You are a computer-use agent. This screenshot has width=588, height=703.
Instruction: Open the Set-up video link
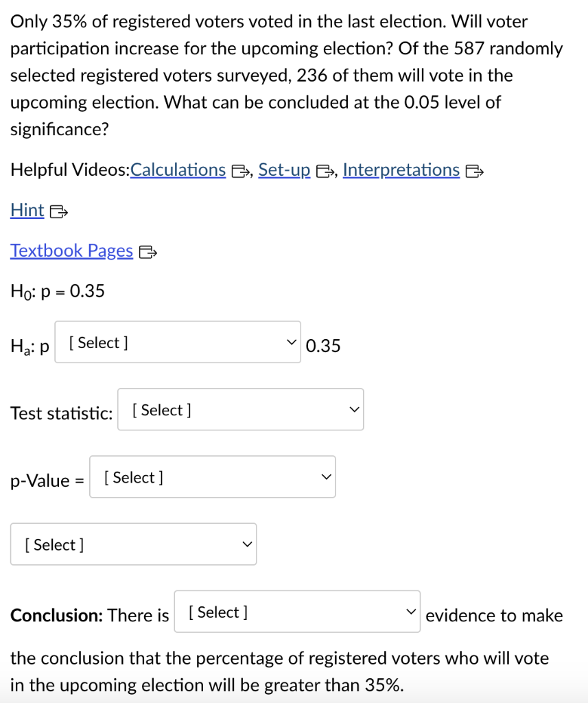(x=284, y=170)
